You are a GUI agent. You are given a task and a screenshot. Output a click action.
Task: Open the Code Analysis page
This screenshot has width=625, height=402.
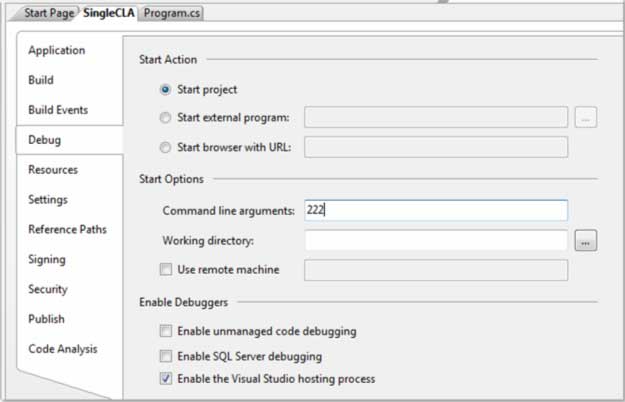[x=63, y=350]
